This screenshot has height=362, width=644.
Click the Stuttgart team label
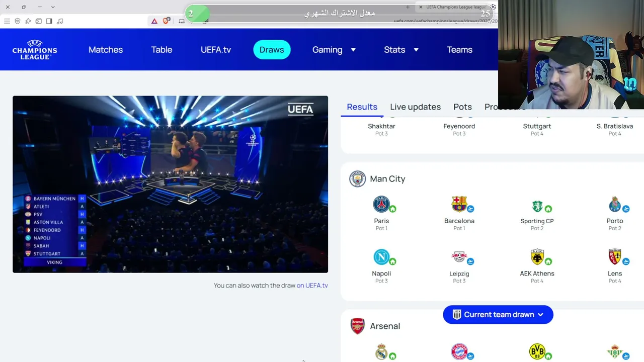[x=537, y=126]
